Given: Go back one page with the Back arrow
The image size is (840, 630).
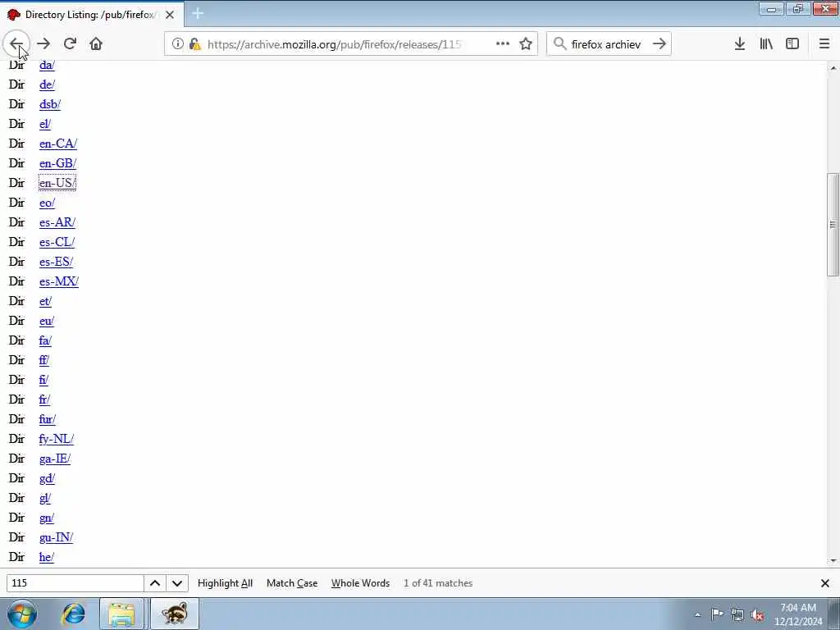Looking at the screenshot, I should (16, 44).
